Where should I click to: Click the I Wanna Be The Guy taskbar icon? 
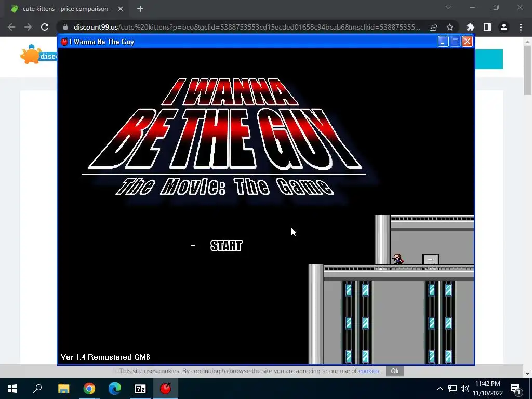pos(166,389)
